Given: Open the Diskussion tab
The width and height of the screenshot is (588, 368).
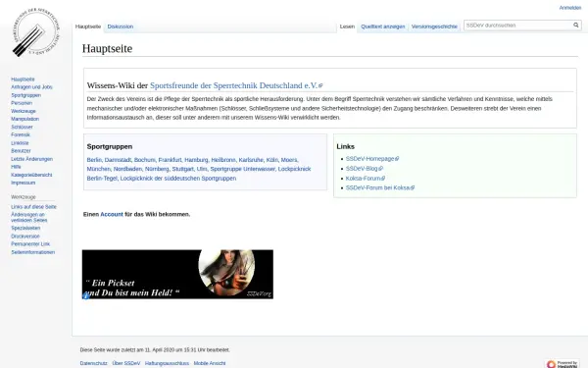Looking at the screenshot, I should pyautogui.click(x=121, y=26).
